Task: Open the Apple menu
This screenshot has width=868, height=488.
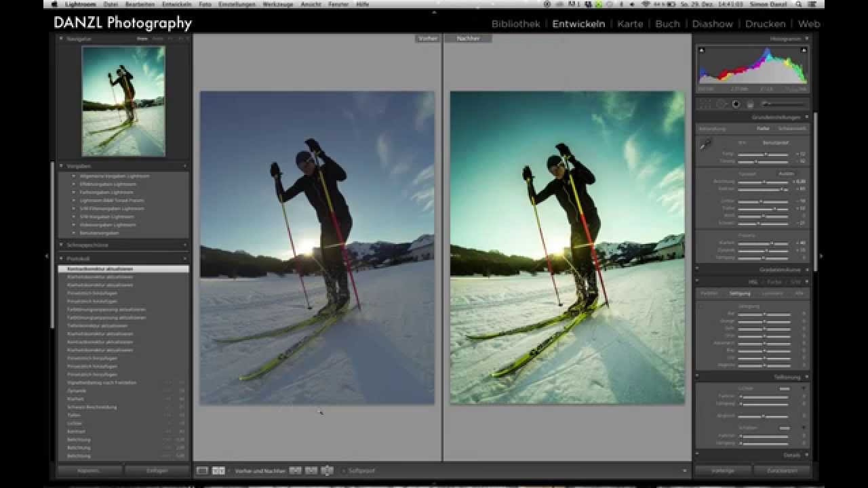Action: [56, 4]
